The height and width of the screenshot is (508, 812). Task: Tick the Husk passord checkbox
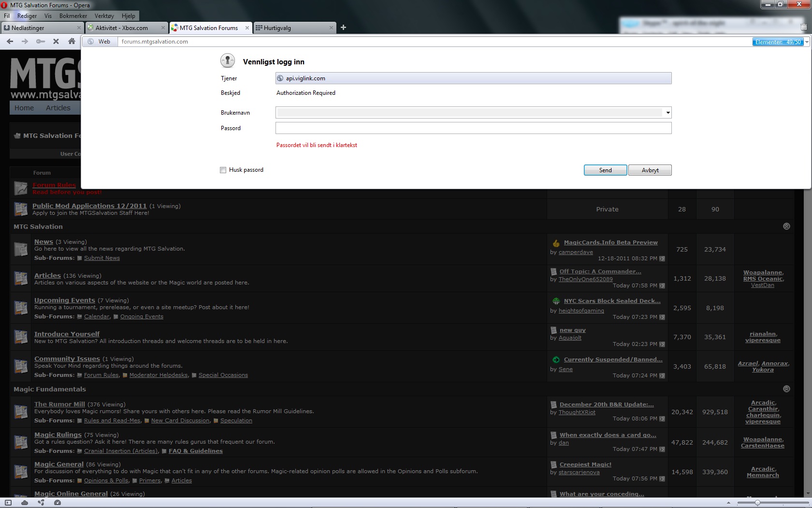pyautogui.click(x=223, y=170)
